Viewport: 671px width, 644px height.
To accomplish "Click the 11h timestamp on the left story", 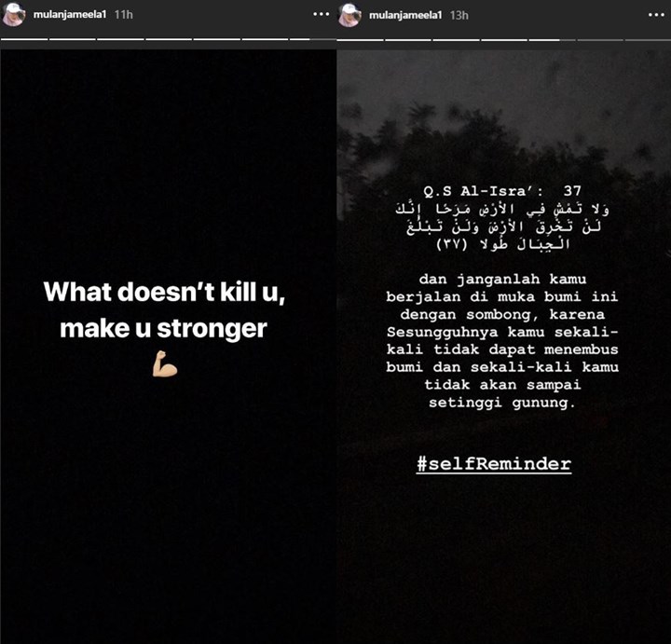I will pyautogui.click(x=124, y=15).
